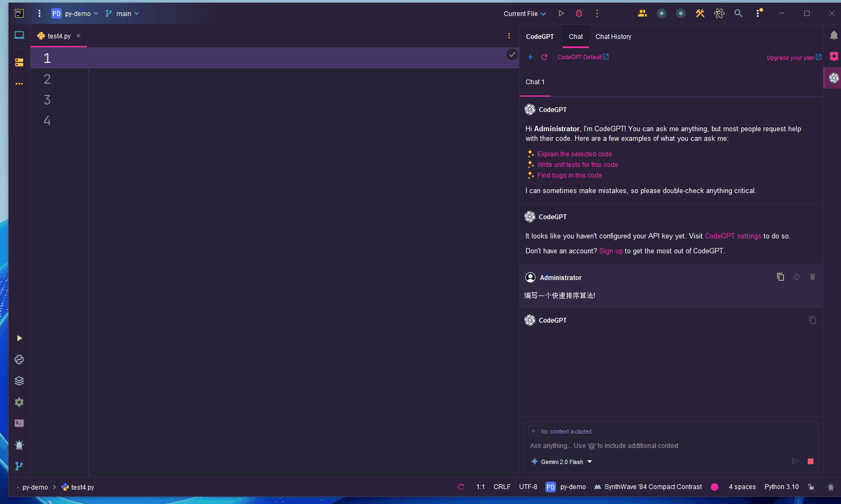This screenshot has width=841, height=504.
Task: Open the Services tool window
Action: point(19,402)
